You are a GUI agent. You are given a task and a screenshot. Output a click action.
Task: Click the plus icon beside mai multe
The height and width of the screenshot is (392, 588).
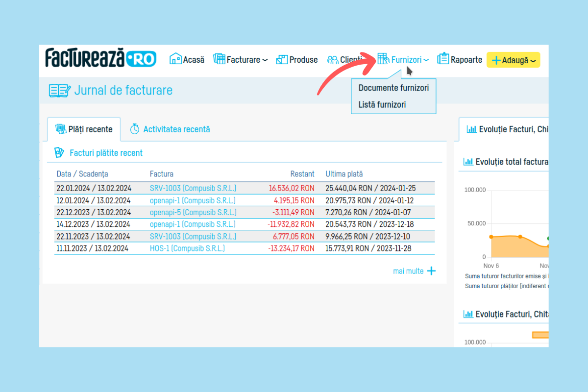tap(431, 271)
